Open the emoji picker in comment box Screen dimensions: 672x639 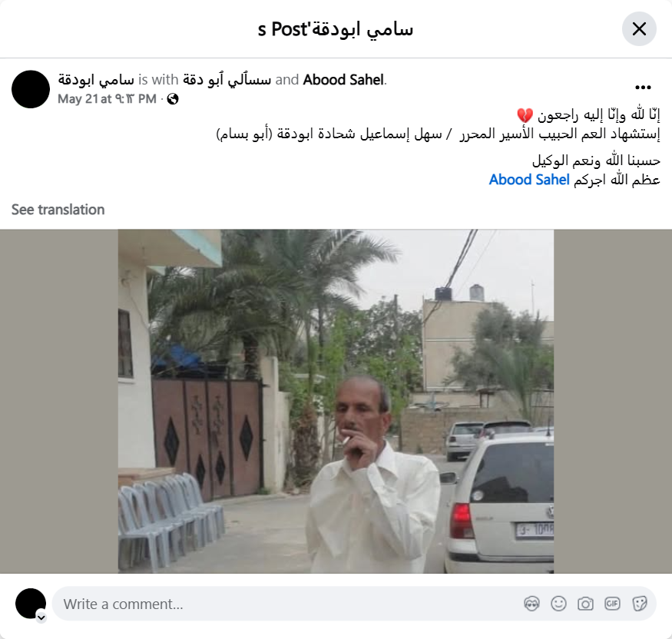click(558, 604)
